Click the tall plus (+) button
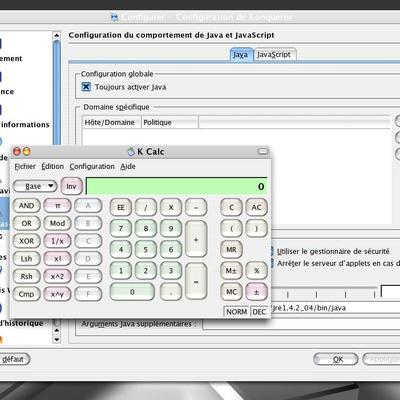400x400 pixels. (x=196, y=239)
